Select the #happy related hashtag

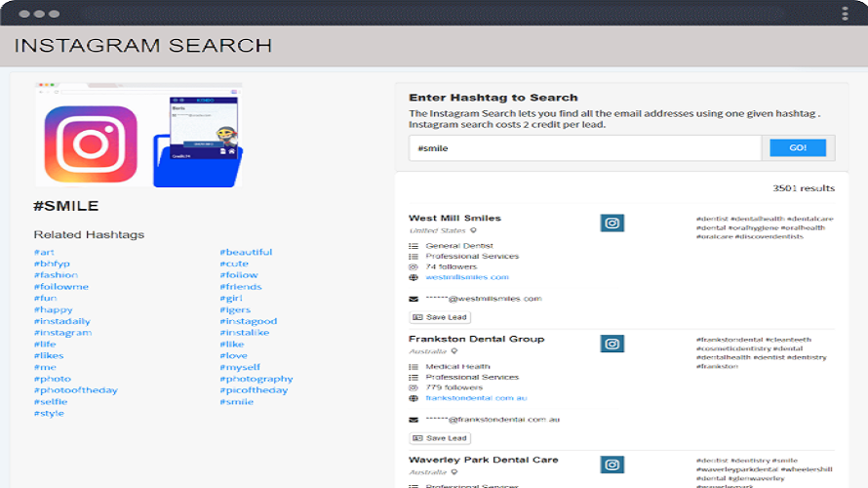(53, 309)
